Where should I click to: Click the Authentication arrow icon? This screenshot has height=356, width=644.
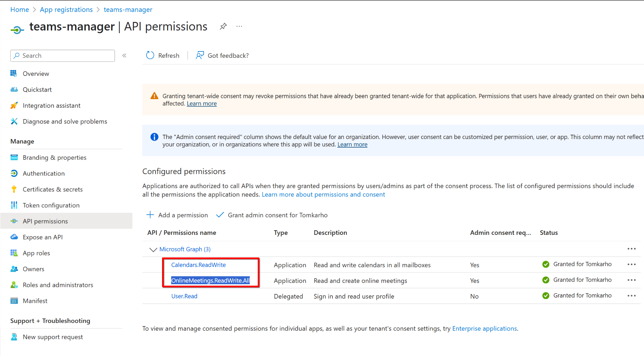click(x=14, y=173)
